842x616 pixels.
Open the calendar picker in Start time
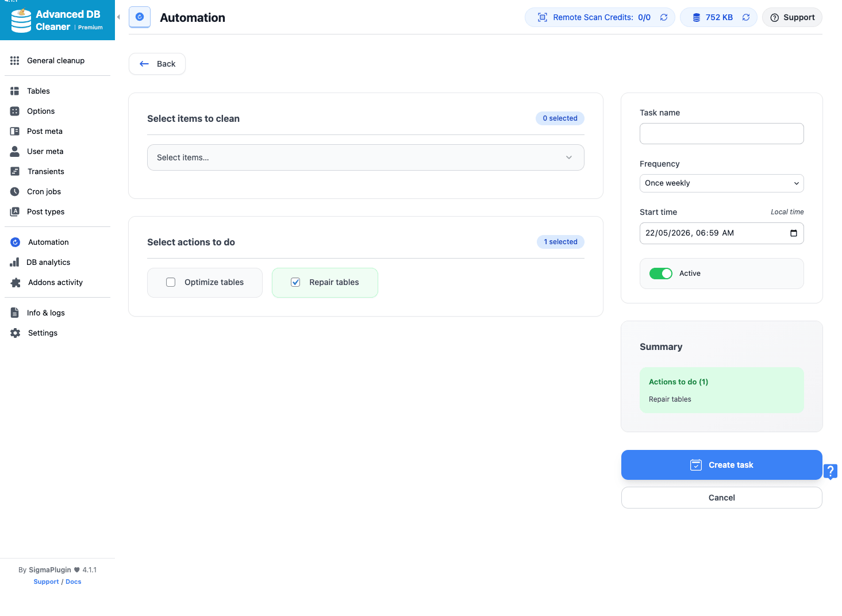(x=794, y=233)
